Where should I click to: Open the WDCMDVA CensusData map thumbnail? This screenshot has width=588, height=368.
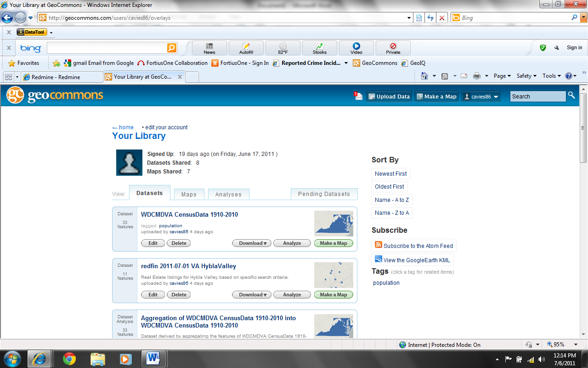[x=334, y=224]
